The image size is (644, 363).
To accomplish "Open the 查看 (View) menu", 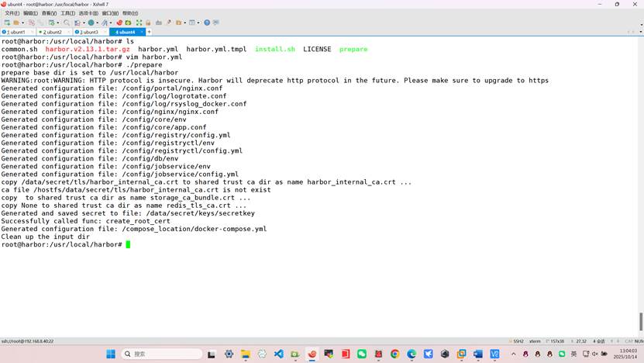I will pos(49,13).
